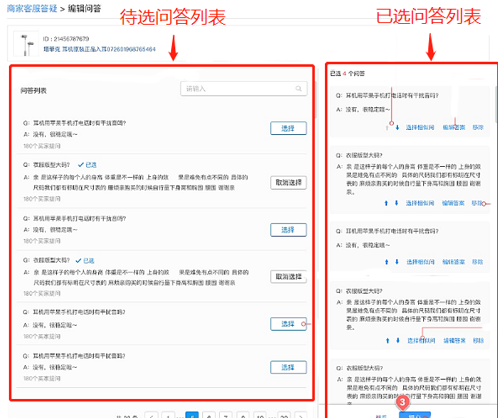The width and height of the screenshot is (498, 418).
Task: Move the second selected 衣服版型 question down
Action: point(396,203)
